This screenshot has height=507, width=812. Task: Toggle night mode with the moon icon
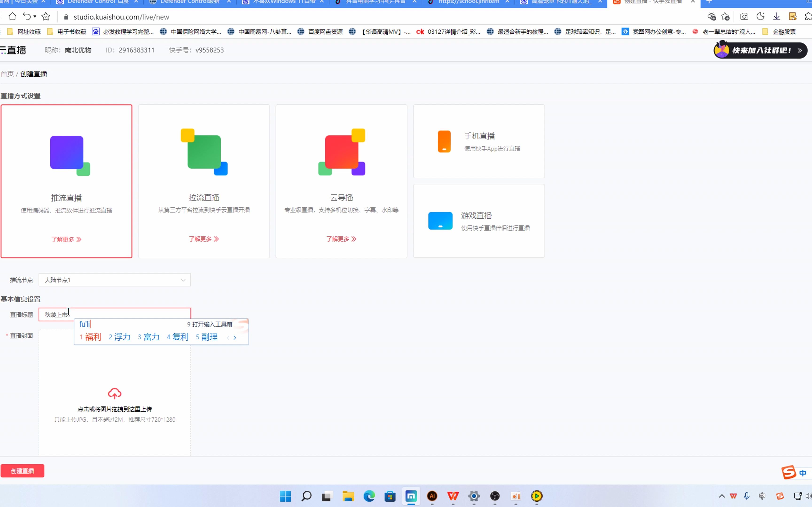[761, 16]
